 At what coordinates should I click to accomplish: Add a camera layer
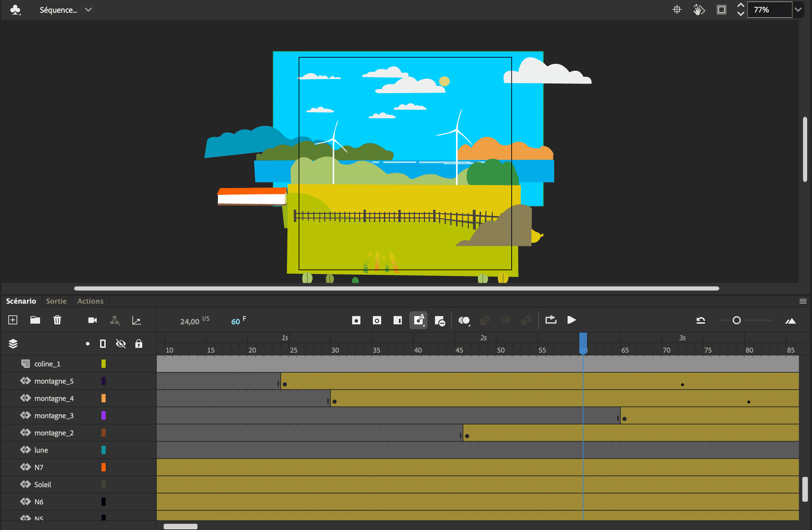93,320
